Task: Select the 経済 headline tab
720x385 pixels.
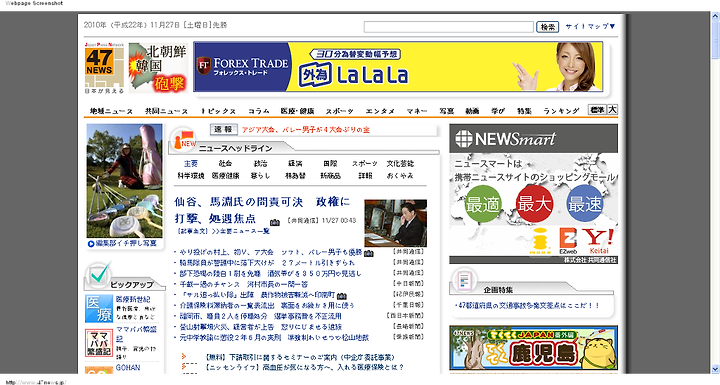Action: (x=295, y=164)
